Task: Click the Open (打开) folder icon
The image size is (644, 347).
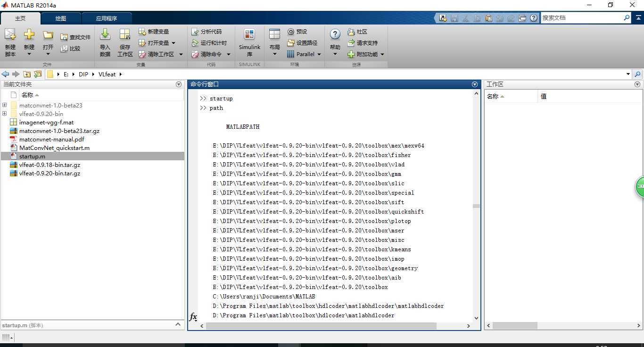Action: 48,35
